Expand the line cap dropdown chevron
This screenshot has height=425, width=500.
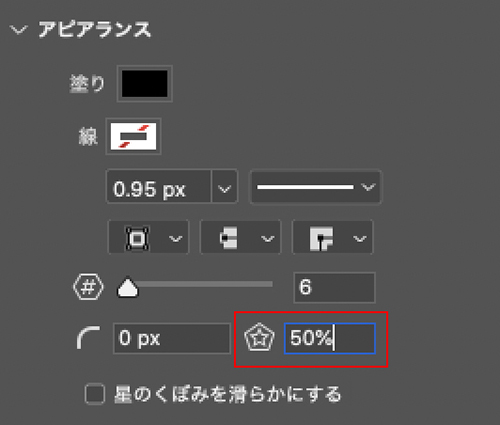267,238
